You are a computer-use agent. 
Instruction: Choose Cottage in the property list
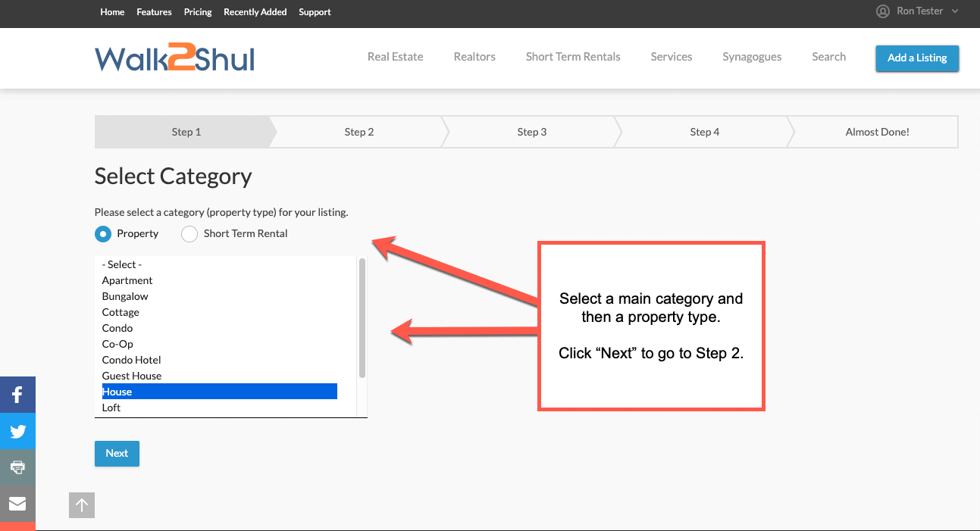[219, 312]
